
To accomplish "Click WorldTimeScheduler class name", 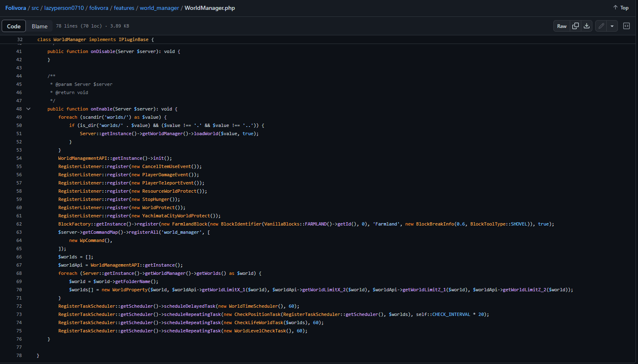I will point(253,306).
